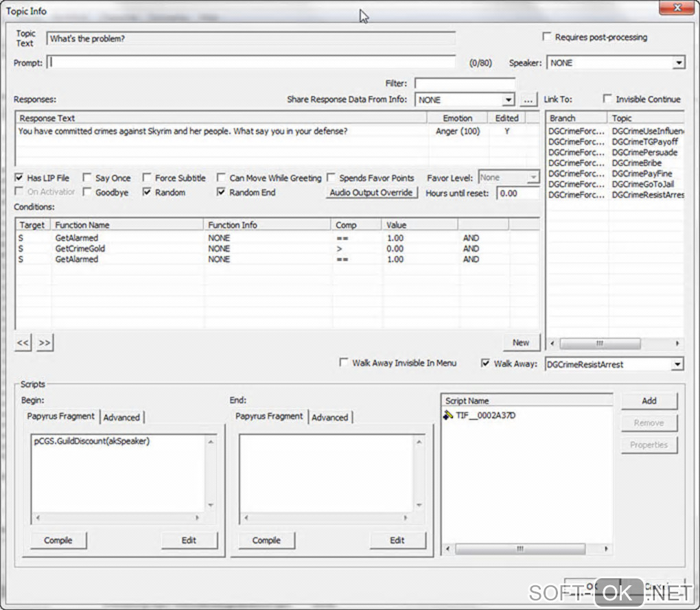Image resolution: width=700 pixels, height=610 pixels.
Task: Select the GetCrimeGold condition row
Action: click(x=277, y=248)
